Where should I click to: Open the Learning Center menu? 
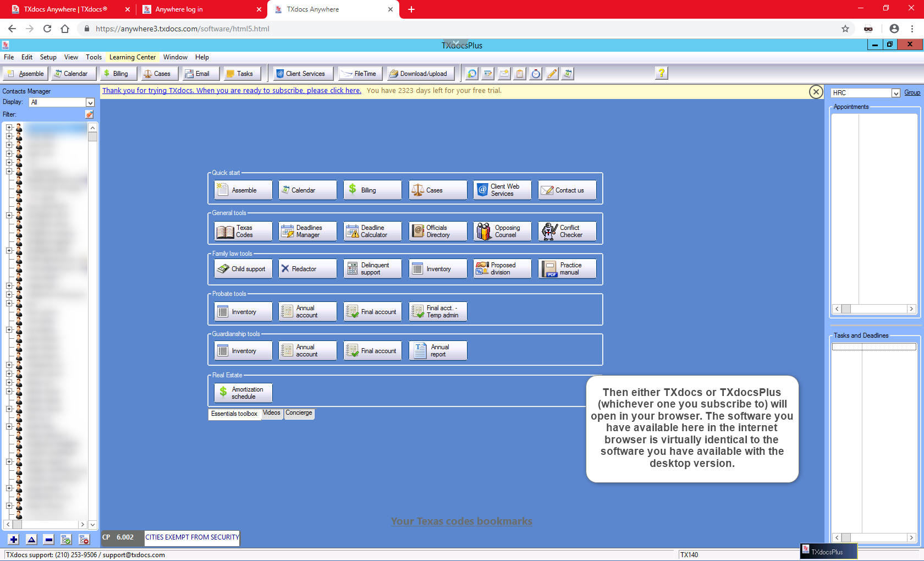(133, 57)
